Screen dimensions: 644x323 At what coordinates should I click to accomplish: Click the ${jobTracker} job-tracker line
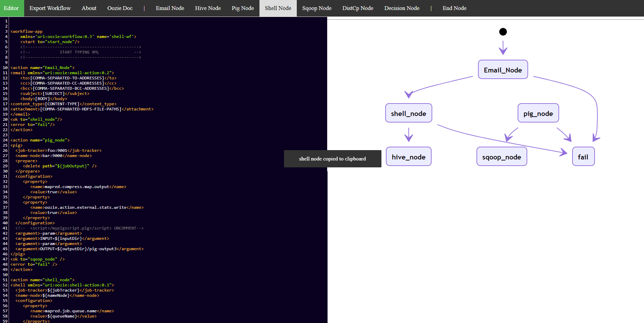pyautogui.click(x=65, y=290)
